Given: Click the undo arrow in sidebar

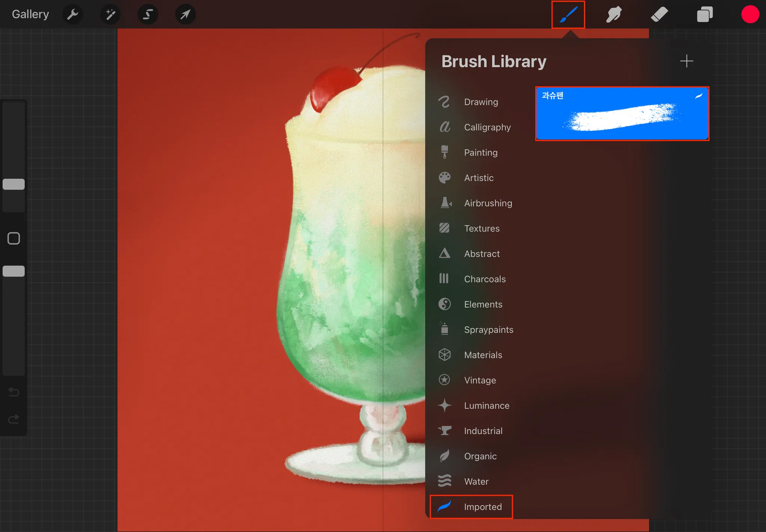Looking at the screenshot, I should pyautogui.click(x=14, y=392).
